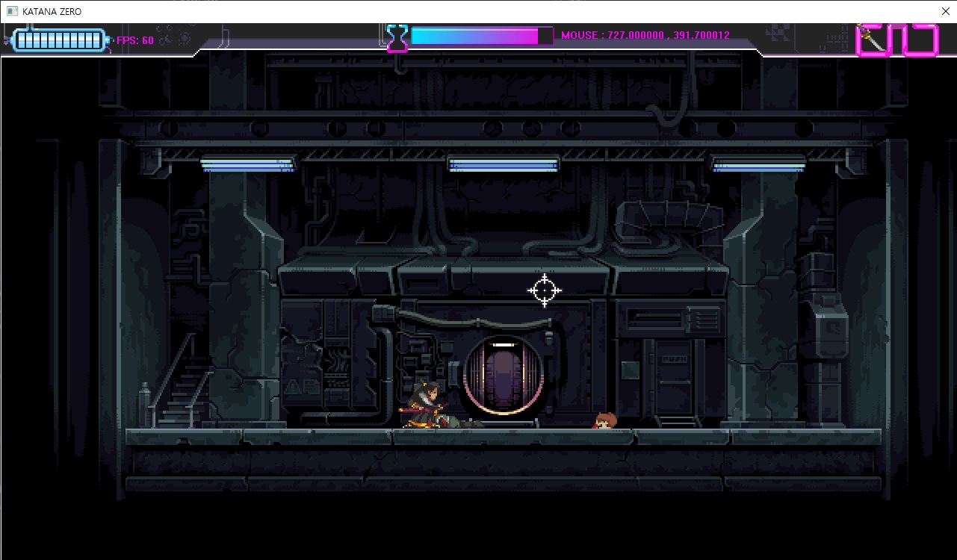
Task: Select the katana weapon inventory slot
Action: [874, 40]
